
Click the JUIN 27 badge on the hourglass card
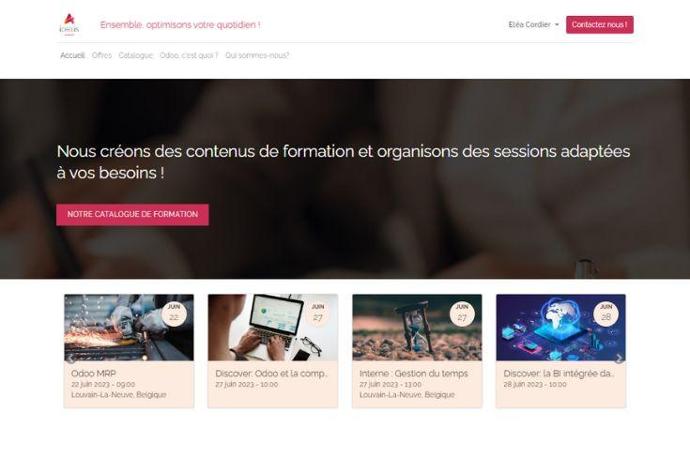(462, 314)
